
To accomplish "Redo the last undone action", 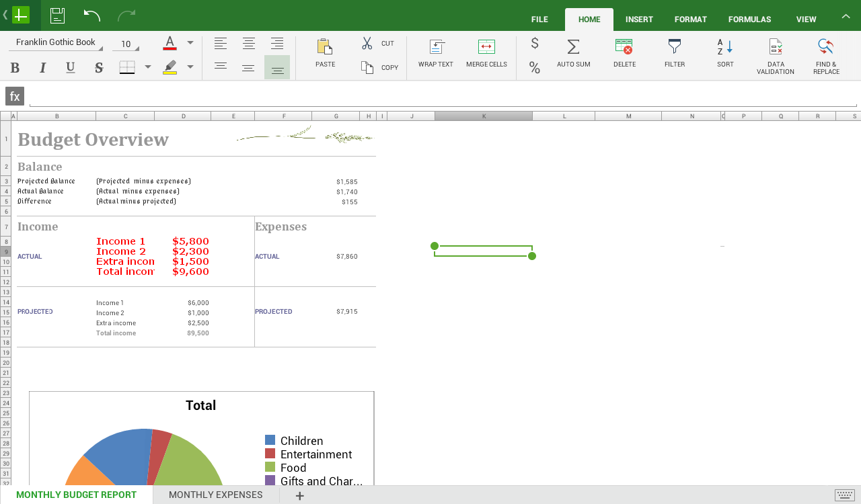I will pos(126,15).
